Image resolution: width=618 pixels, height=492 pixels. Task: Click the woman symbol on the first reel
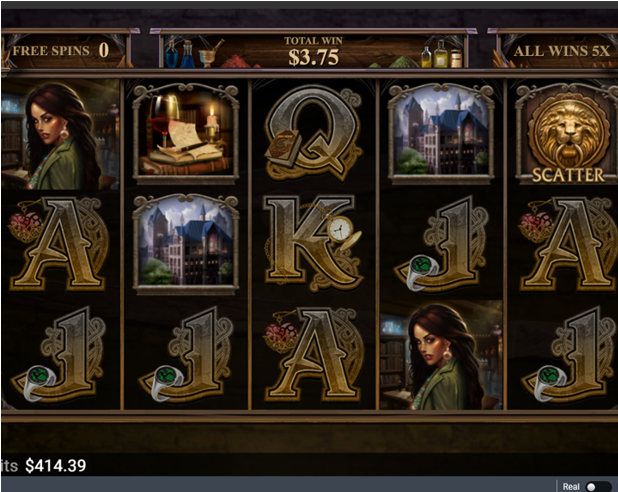60,134
